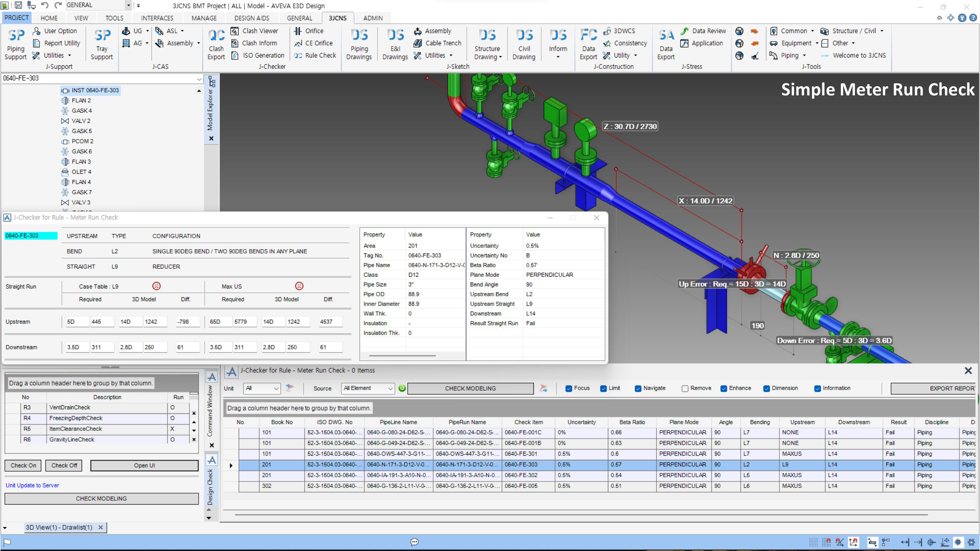Click the green refresh icon next to Source
Viewport: 980px width, 551px height.
[402, 388]
